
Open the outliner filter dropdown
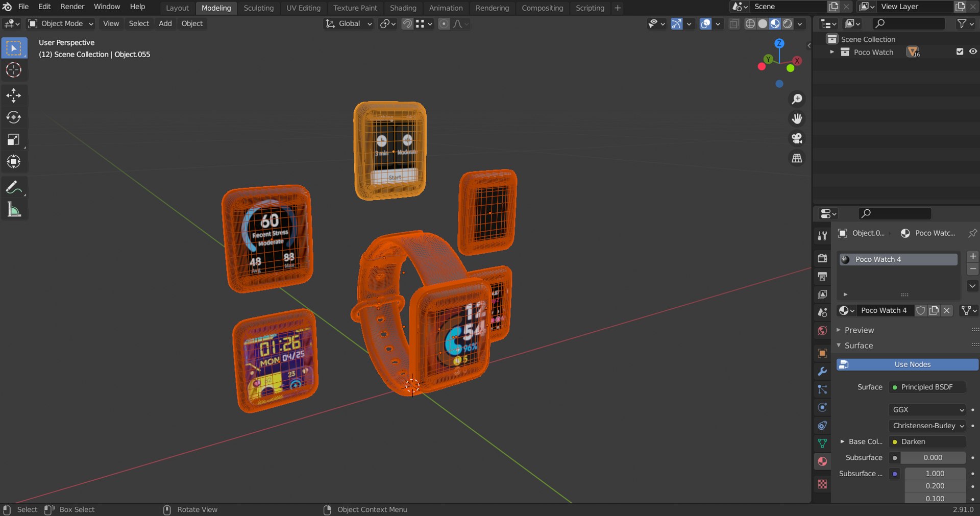pyautogui.click(x=965, y=23)
